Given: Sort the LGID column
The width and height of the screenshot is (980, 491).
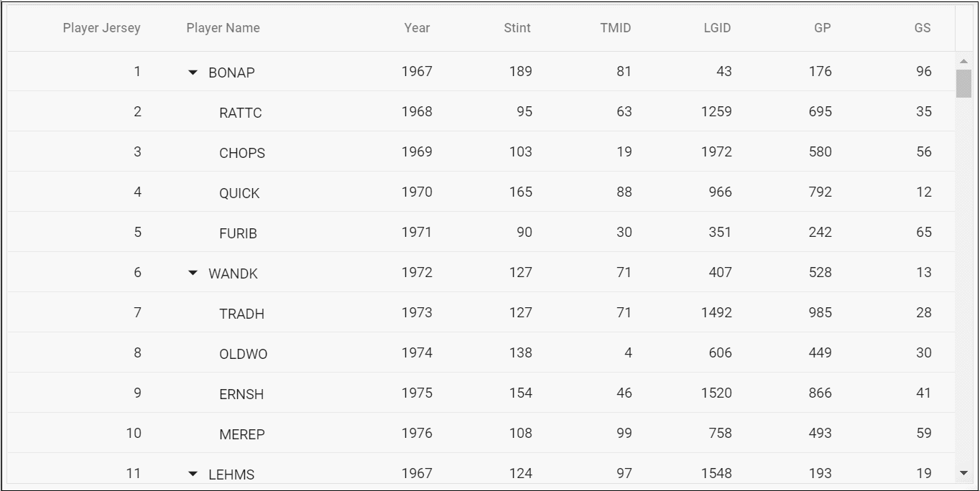Looking at the screenshot, I should (717, 28).
